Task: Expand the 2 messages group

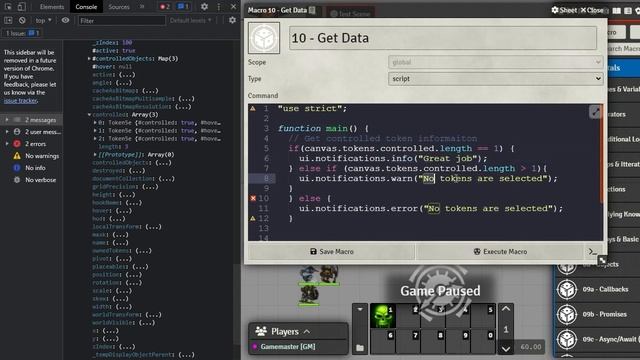Action: tap(7, 120)
